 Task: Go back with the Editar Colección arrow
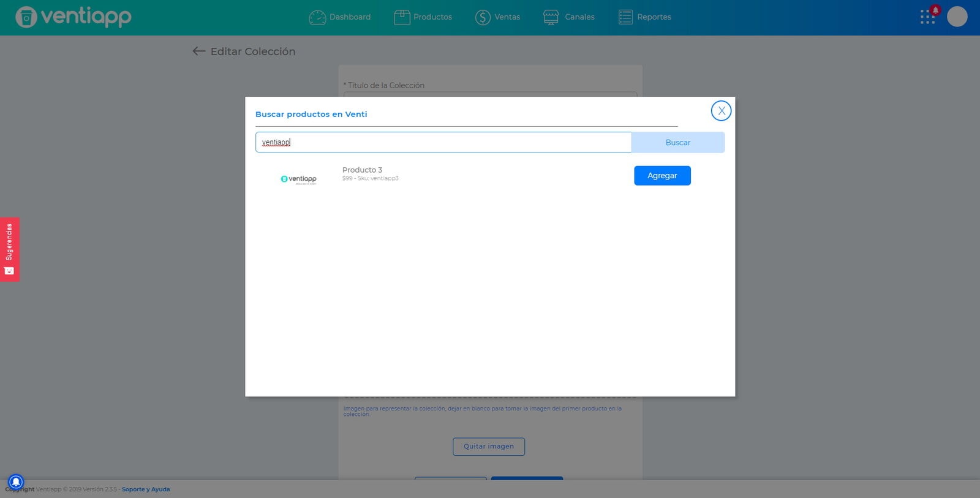[198, 51]
